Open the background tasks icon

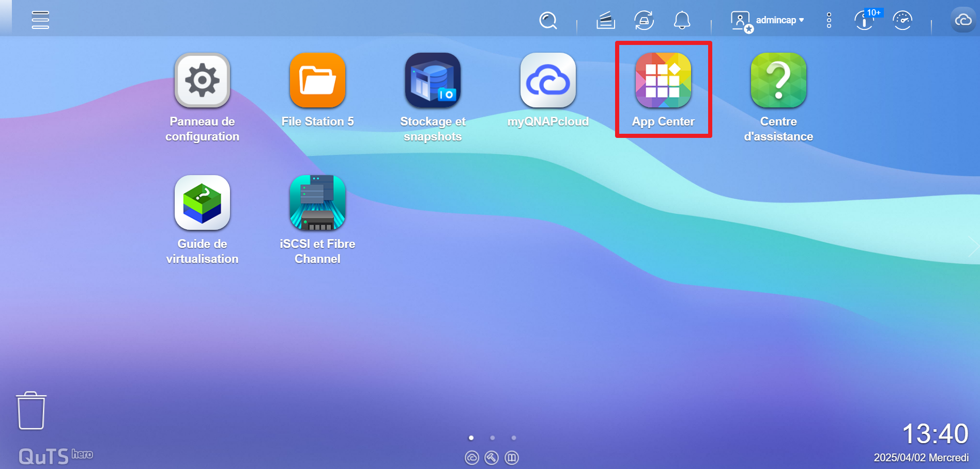[605, 21]
